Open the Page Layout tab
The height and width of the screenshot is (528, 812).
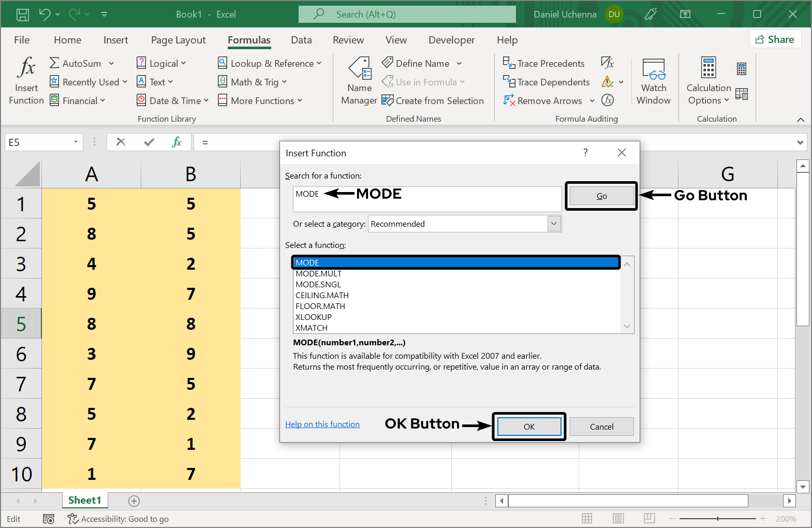[x=178, y=40]
